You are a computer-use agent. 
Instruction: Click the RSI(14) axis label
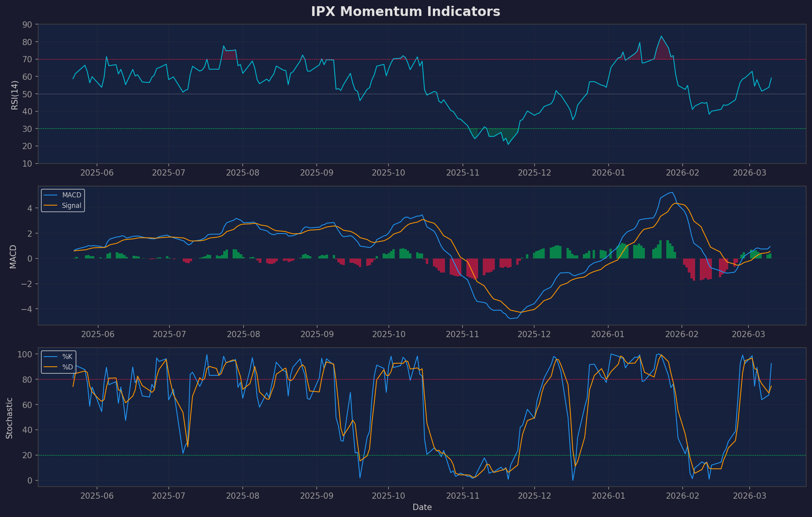point(14,94)
